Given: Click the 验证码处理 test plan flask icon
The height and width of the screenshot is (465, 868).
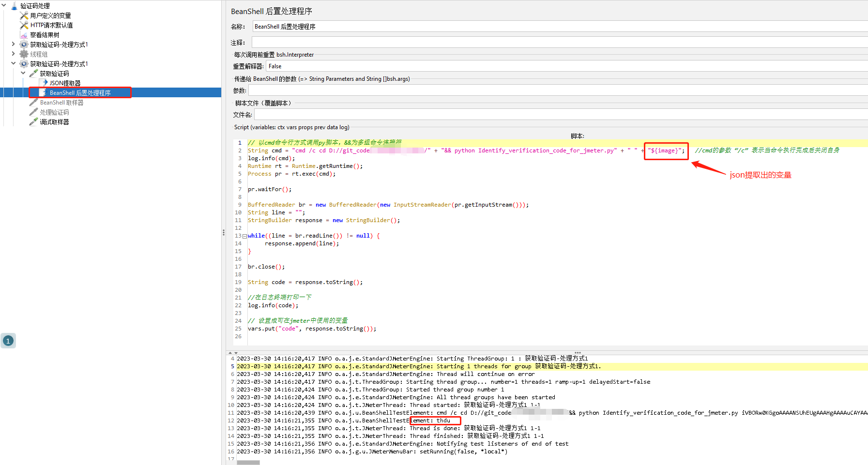Looking at the screenshot, I should click(x=14, y=6).
